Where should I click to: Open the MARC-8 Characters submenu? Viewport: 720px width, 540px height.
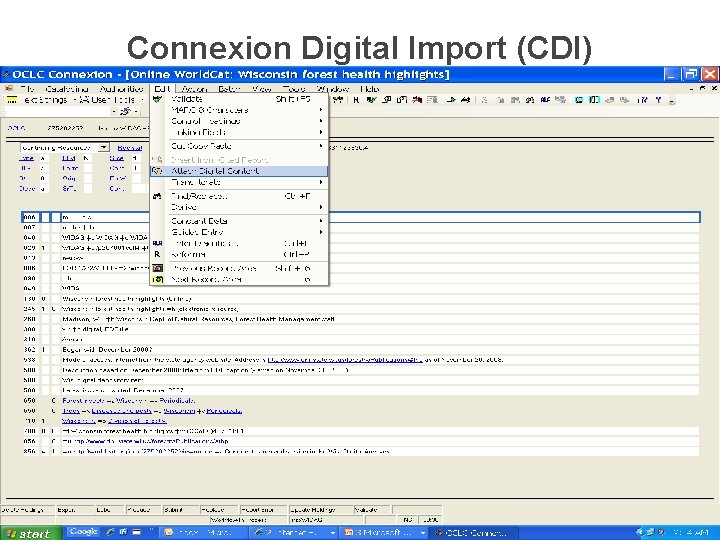pos(239,110)
